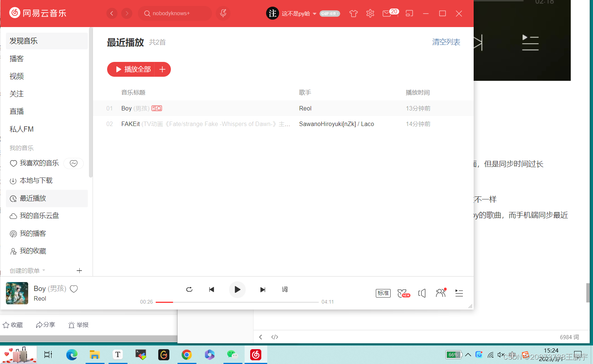The image size is (593, 364).
Task: Open Typora from the taskbar
Action: [x=118, y=355]
